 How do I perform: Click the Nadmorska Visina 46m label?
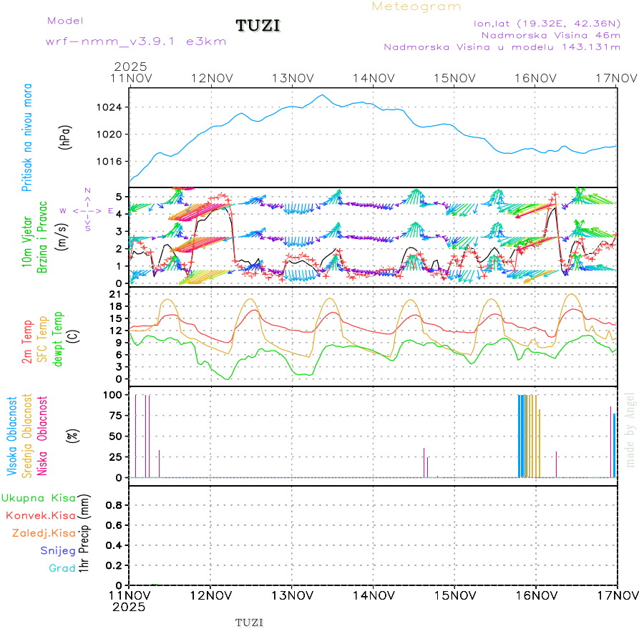tap(550, 35)
